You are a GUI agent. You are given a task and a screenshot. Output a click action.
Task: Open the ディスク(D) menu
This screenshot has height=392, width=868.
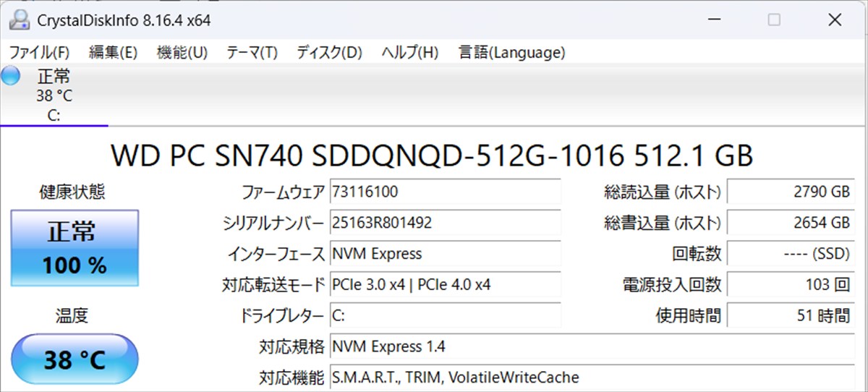(x=328, y=52)
